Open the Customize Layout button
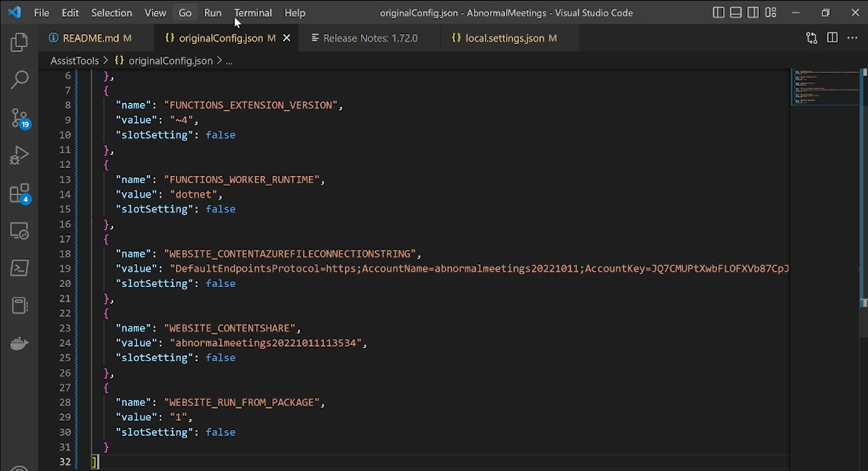 click(x=771, y=13)
